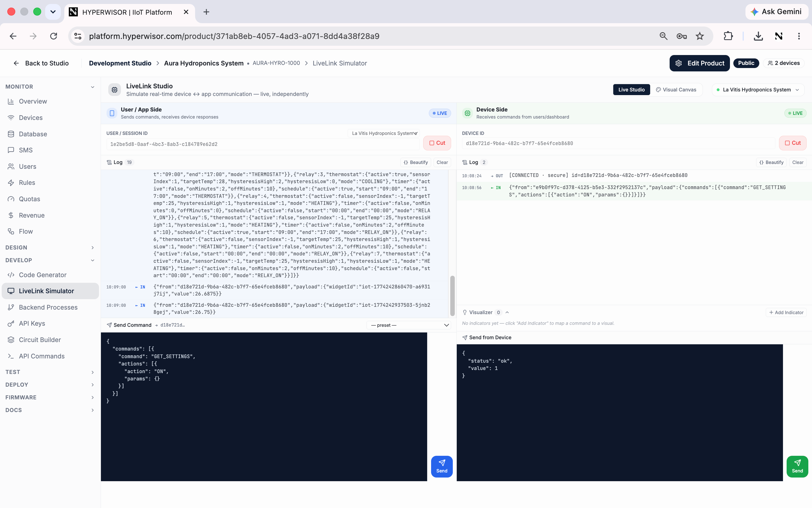
Task: Click the User / Session ID field
Action: coord(263,144)
